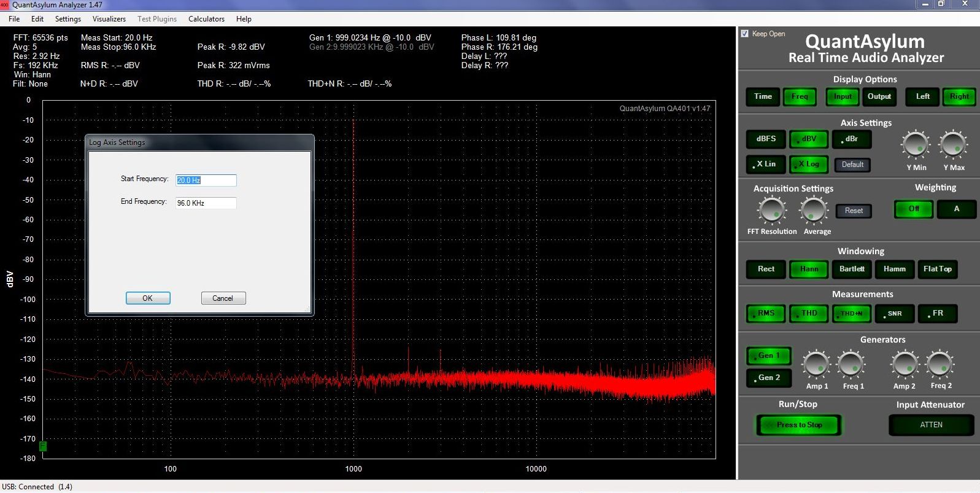
Task: Click the Average knob
Action: tap(814, 211)
